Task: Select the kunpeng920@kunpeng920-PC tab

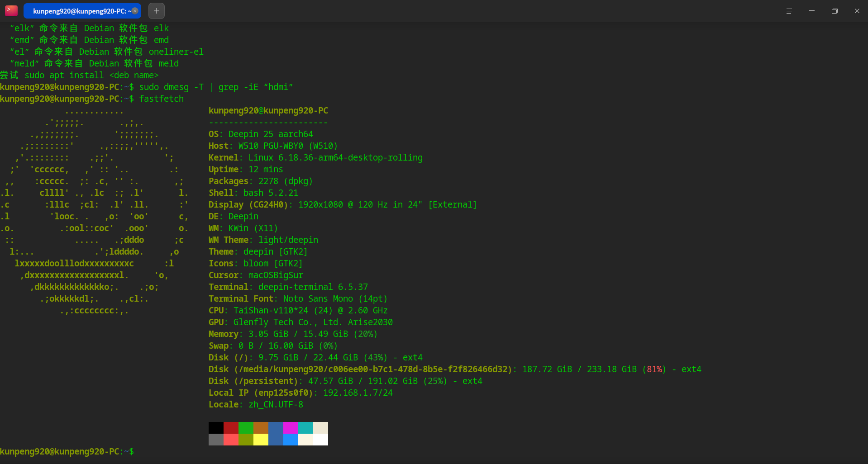Action: 82,11
